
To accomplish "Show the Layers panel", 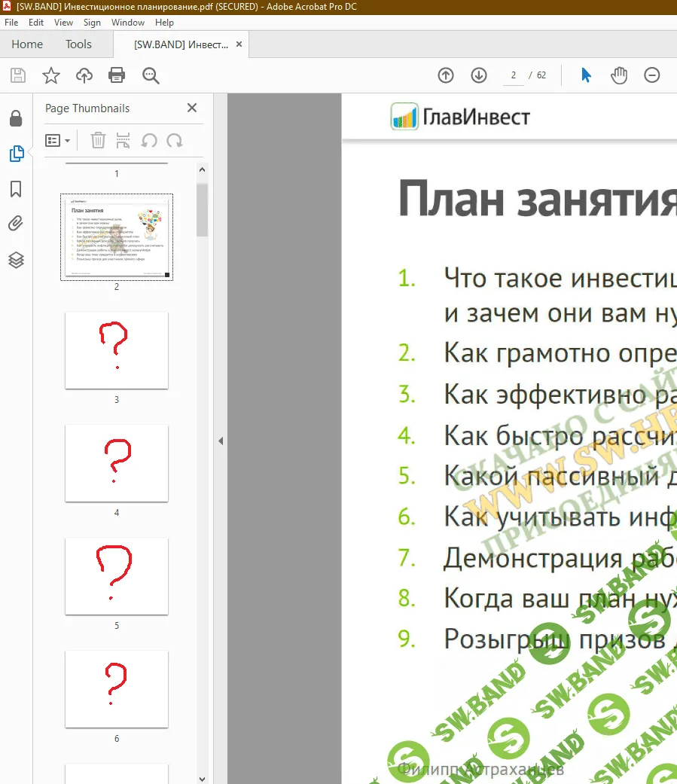I will [x=16, y=260].
